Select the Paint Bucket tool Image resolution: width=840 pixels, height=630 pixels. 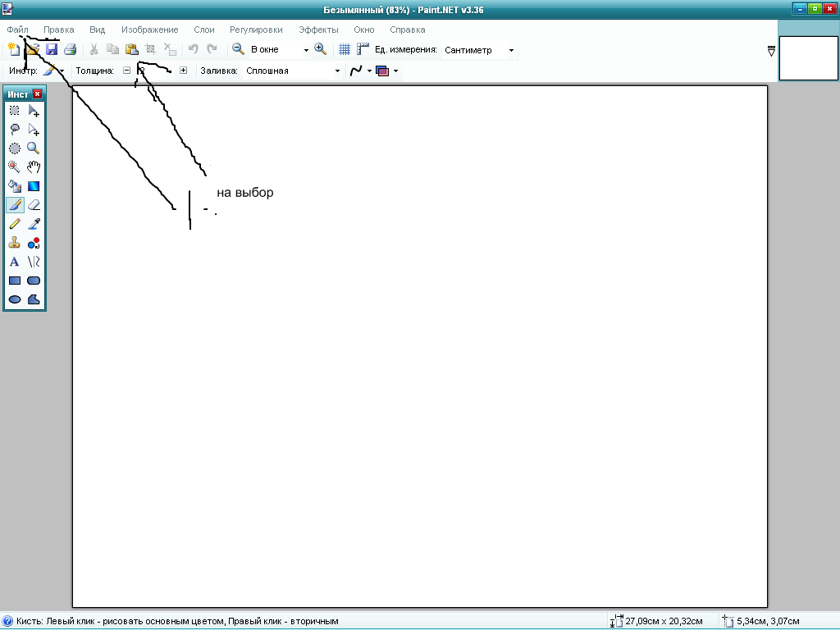pyautogui.click(x=15, y=186)
